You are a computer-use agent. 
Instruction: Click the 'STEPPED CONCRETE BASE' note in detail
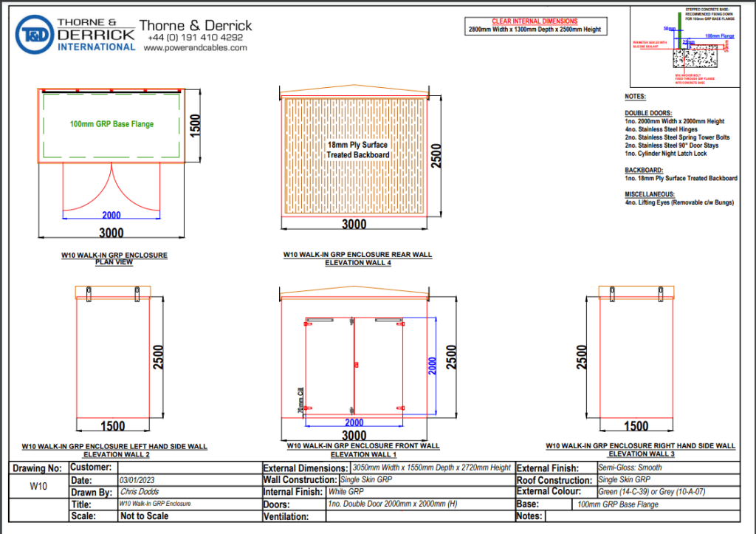tap(709, 14)
